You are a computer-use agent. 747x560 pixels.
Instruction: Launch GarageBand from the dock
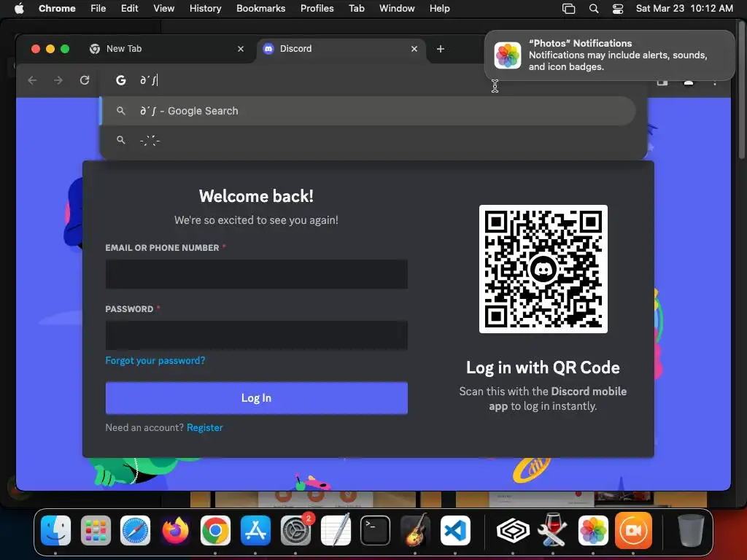[415, 530]
